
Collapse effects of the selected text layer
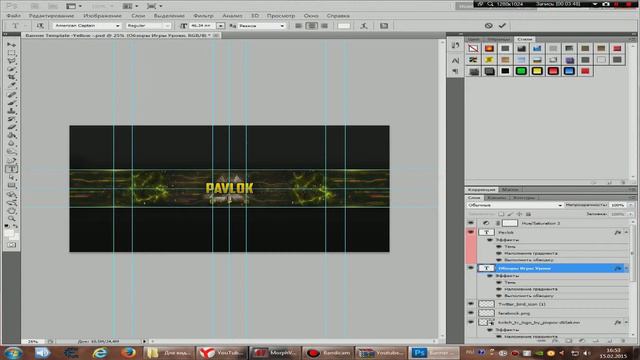click(626, 268)
